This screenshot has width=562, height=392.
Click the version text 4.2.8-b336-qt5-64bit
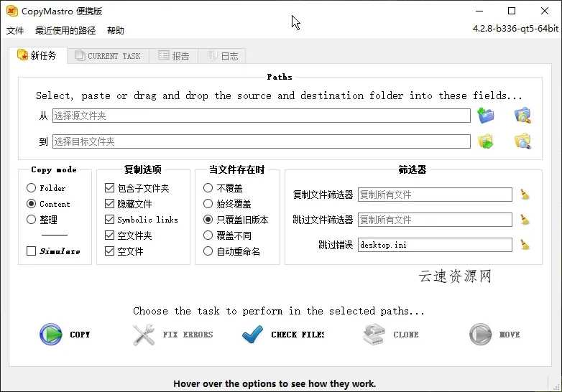(515, 29)
